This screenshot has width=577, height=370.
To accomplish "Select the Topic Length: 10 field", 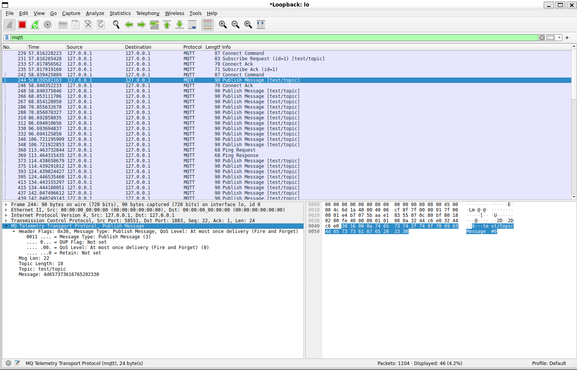I will (x=40, y=264).
